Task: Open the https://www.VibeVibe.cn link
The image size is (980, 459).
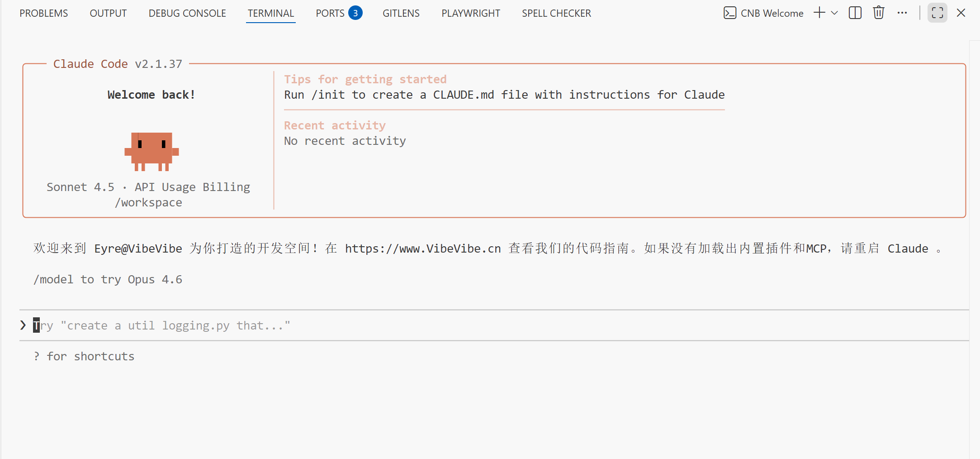Action: [422, 249]
